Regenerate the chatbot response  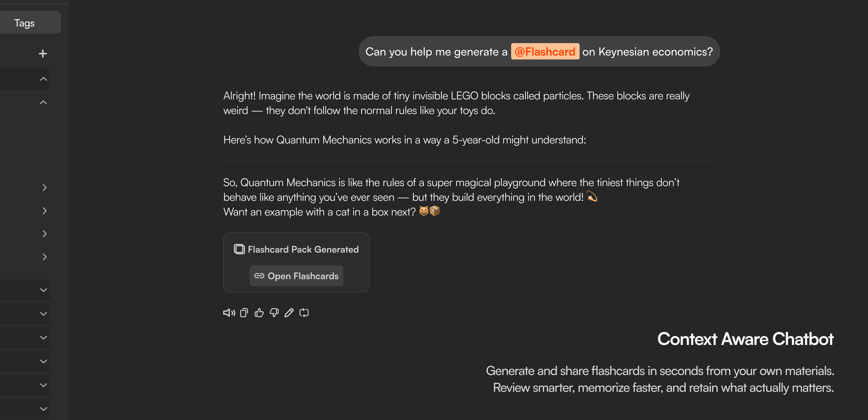[304, 313]
